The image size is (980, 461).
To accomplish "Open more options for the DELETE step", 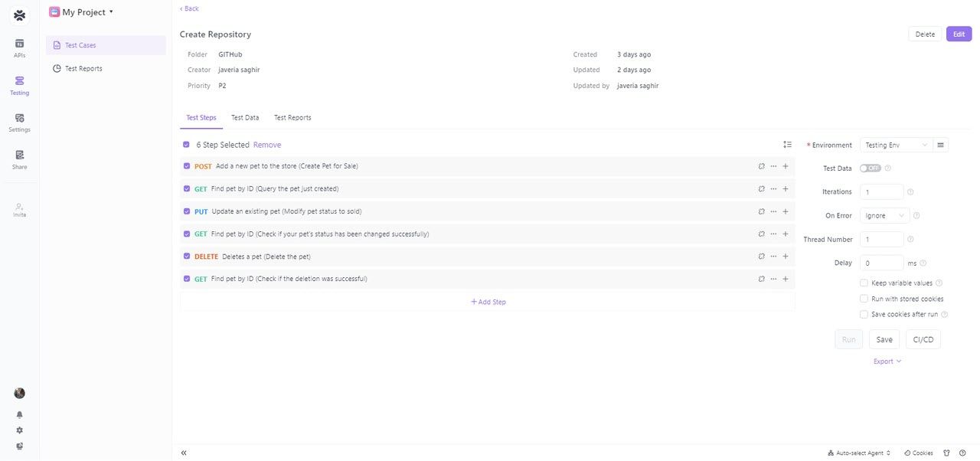I will (x=773, y=257).
